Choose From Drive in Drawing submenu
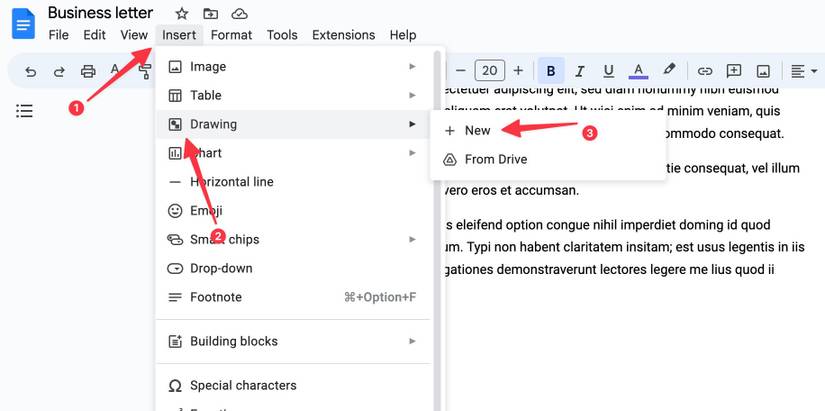This screenshot has width=825, height=411. pyautogui.click(x=548, y=159)
